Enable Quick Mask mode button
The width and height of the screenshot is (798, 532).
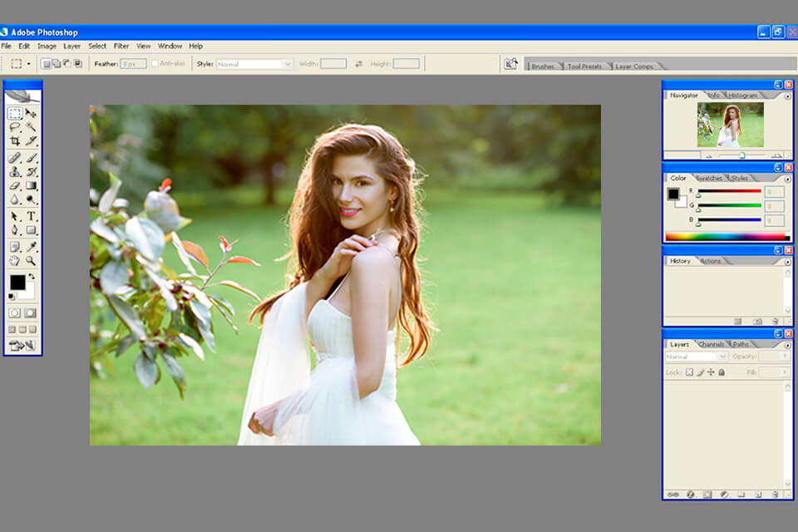pyautogui.click(x=31, y=313)
